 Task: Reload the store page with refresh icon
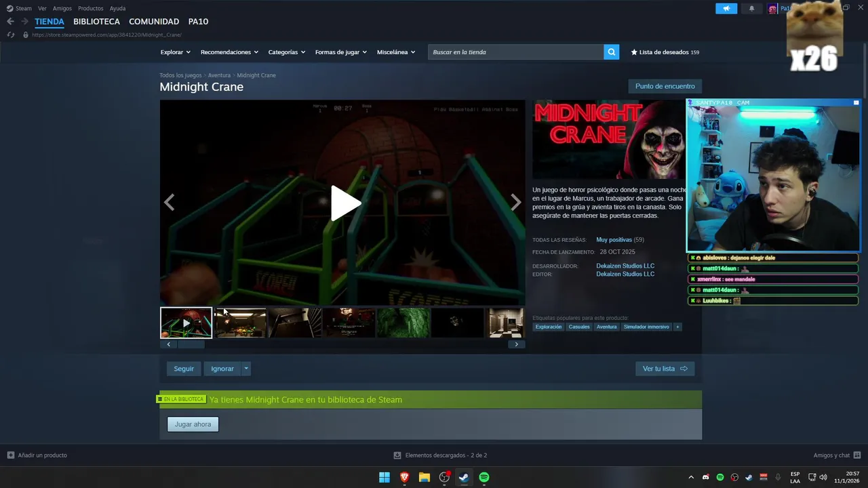point(11,35)
